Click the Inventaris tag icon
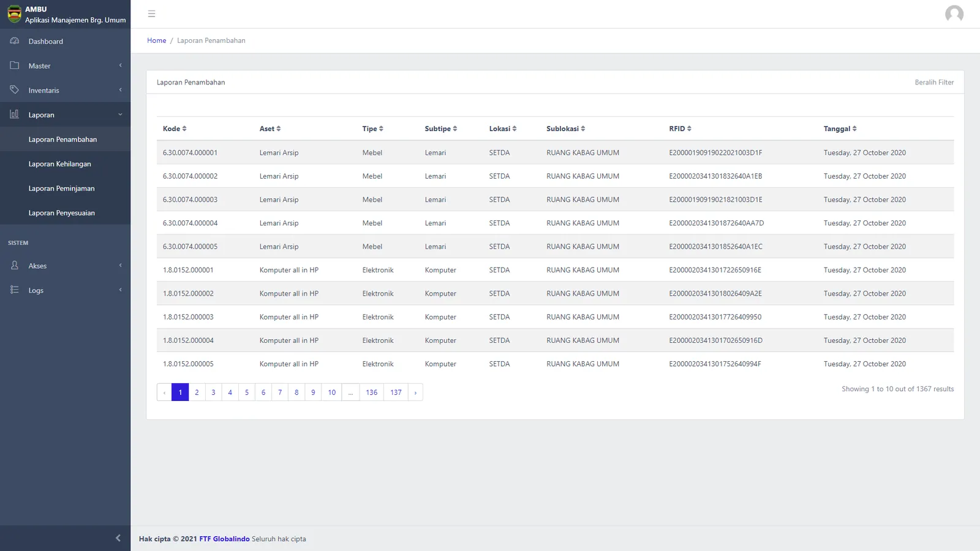980x551 pixels. coord(15,90)
